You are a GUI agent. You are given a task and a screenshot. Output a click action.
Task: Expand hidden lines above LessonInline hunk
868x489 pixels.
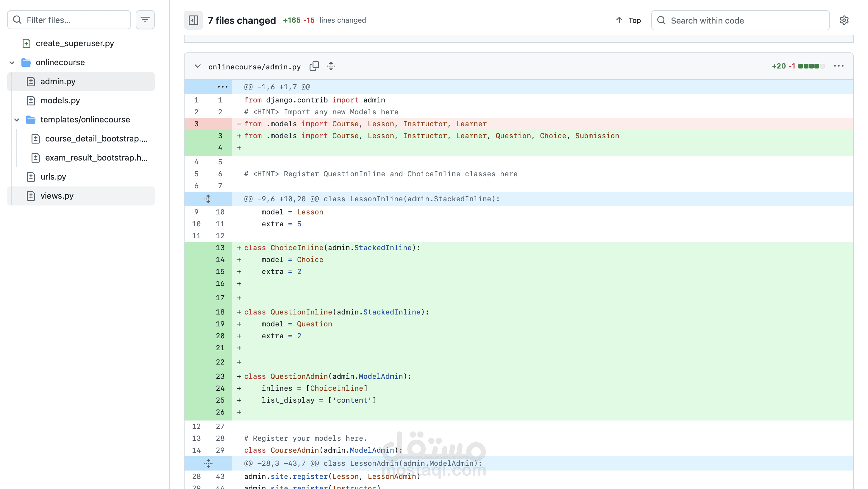pyautogui.click(x=208, y=199)
